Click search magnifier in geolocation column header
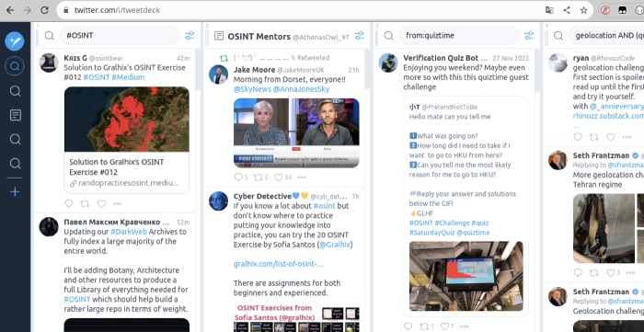The height and width of the screenshot is (332, 644). 558,36
